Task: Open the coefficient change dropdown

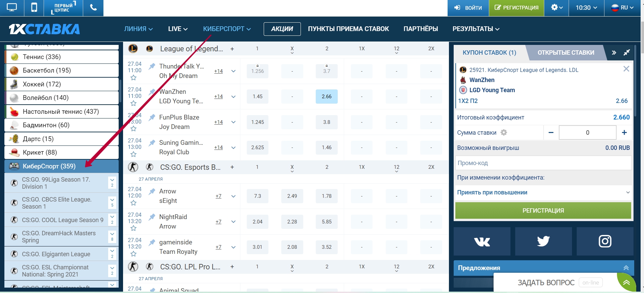Action: click(543, 192)
